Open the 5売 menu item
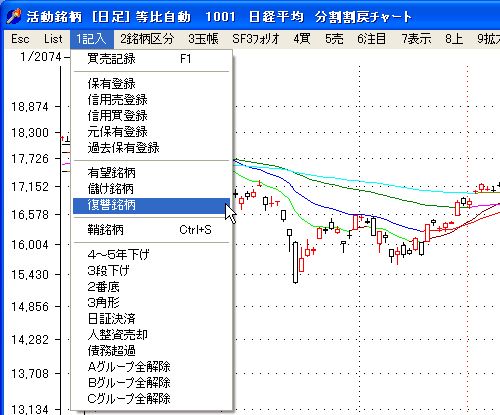This screenshot has height=415, width=500. (x=334, y=39)
